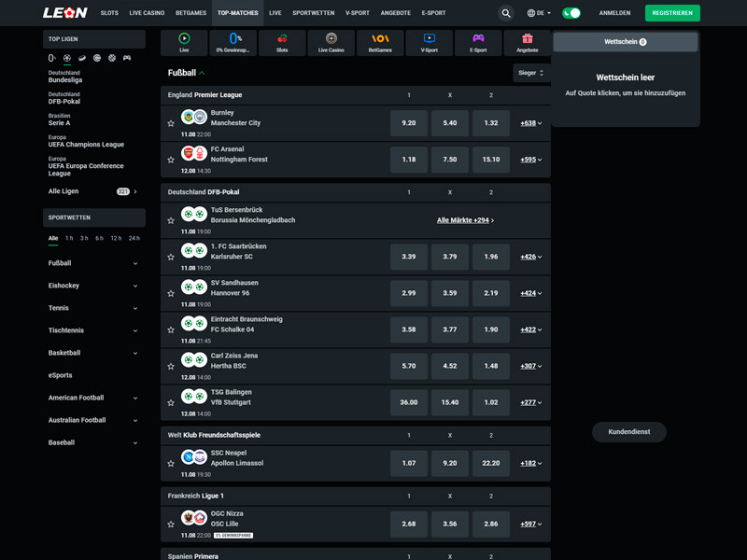Select odds 22.20 for Apollon Limassol
Viewport: 747px width, 560px height.
click(491, 463)
